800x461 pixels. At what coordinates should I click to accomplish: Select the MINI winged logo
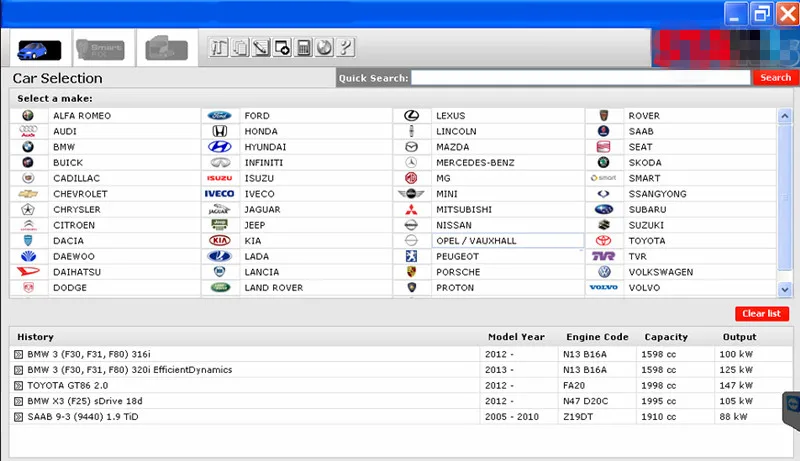[411, 194]
